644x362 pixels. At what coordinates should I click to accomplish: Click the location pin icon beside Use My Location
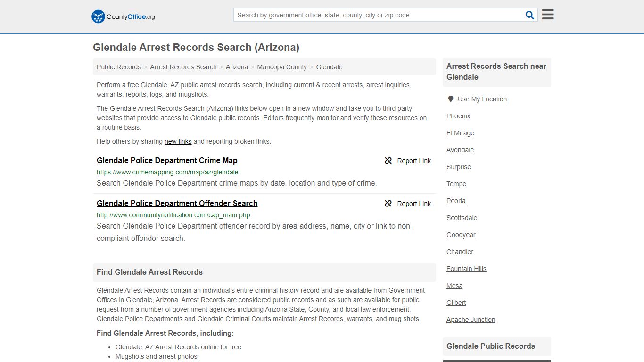[x=451, y=99]
